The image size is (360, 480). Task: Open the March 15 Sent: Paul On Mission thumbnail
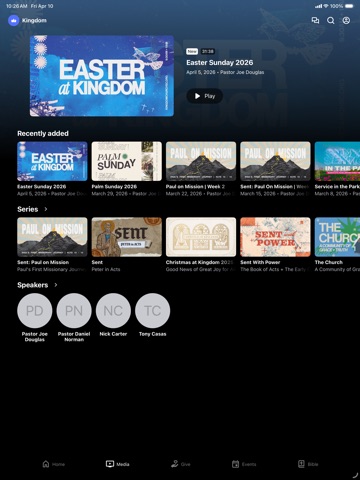click(x=275, y=161)
